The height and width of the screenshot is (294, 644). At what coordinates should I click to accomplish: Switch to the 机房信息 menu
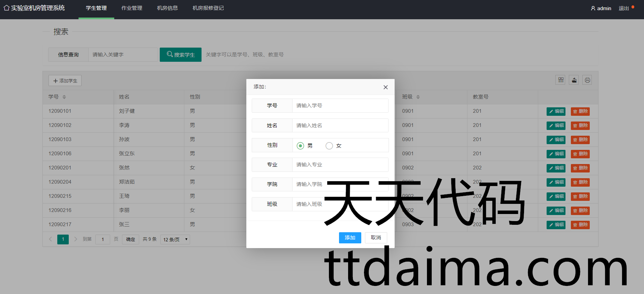point(167,8)
